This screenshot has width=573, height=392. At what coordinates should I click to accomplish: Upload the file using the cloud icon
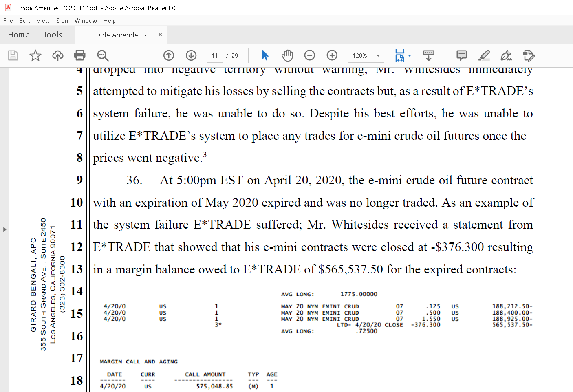click(x=58, y=55)
